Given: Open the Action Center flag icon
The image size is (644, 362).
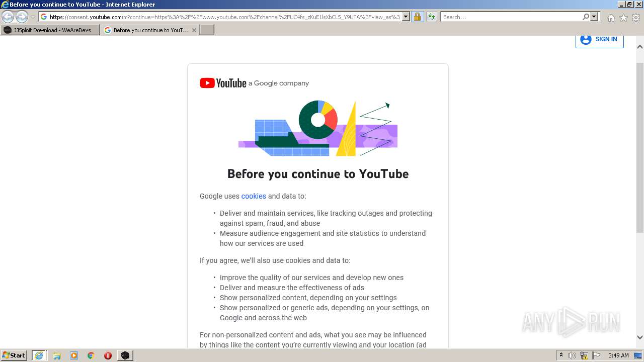Looking at the screenshot, I should click(x=596, y=355).
